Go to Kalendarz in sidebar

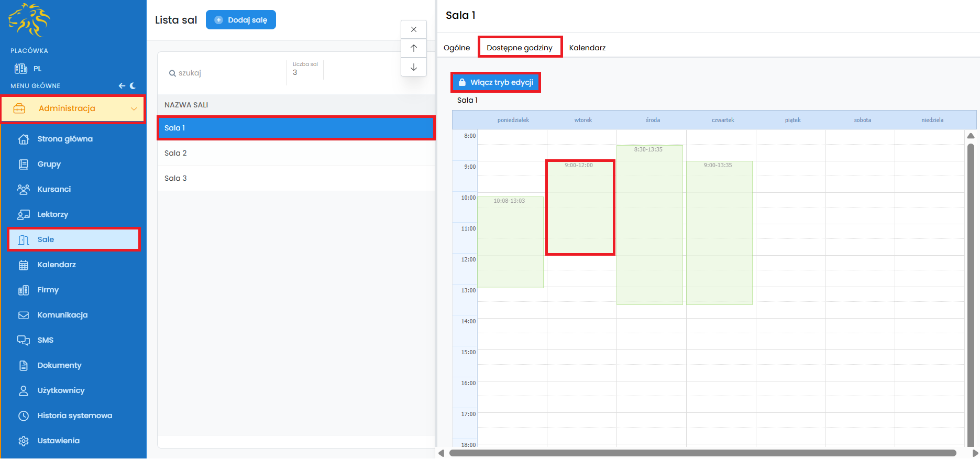click(57, 265)
